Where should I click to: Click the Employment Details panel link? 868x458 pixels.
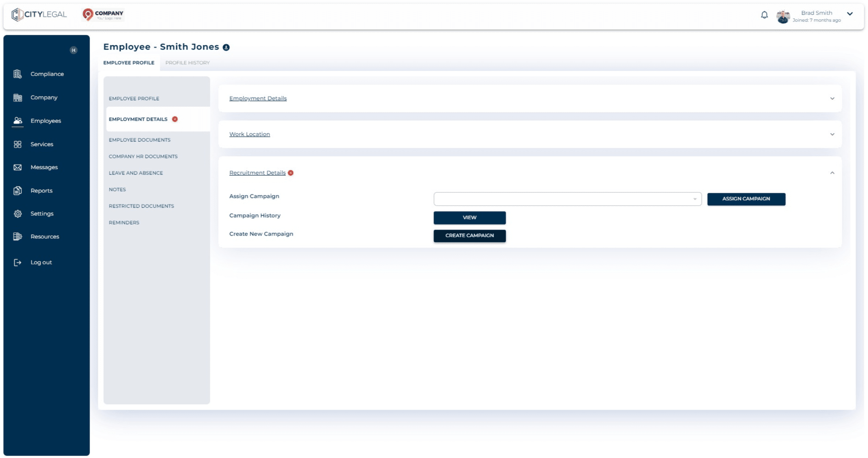[x=258, y=98]
